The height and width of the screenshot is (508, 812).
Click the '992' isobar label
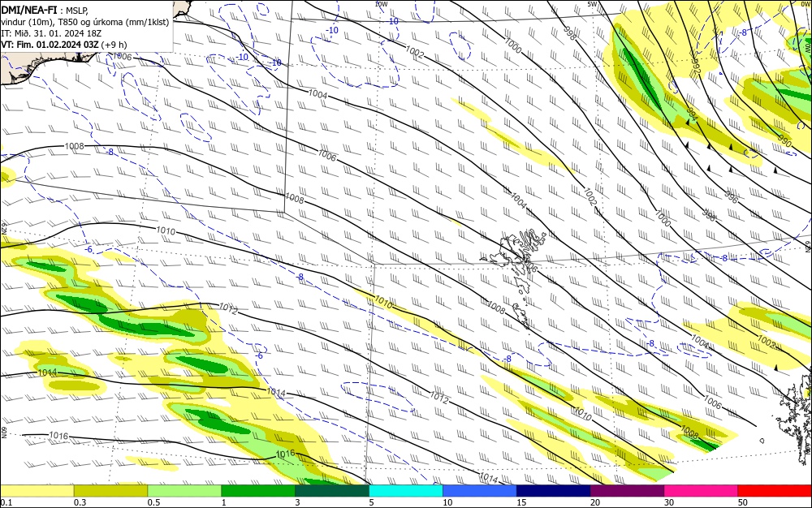pyautogui.click(x=696, y=65)
